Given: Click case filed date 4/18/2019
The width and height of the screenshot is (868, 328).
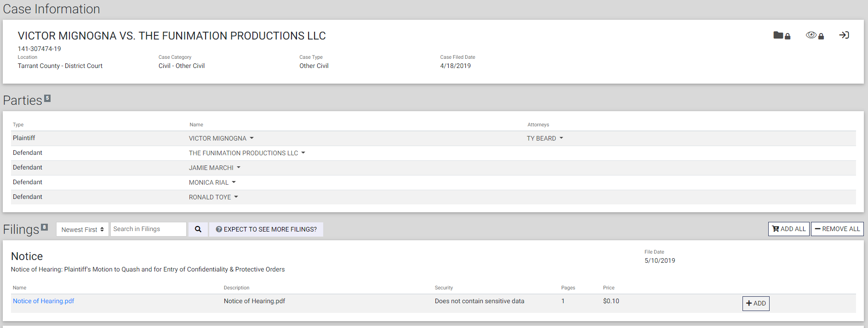Looking at the screenshot, I should (x=455, y=66).
